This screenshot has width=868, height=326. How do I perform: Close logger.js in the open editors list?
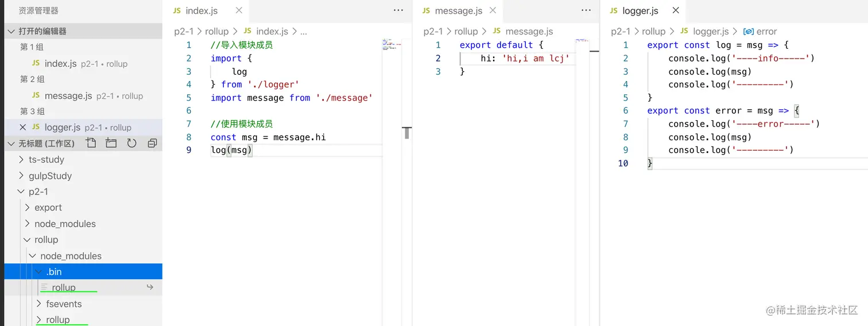point(23,127)
